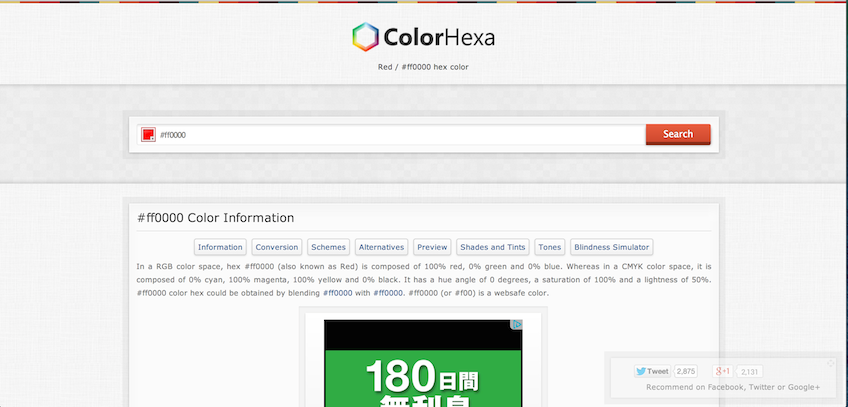Click the '#ff0000 Color Information' heading
The height and width of the screenshot is (407, 848).
(x=215, y=218)
